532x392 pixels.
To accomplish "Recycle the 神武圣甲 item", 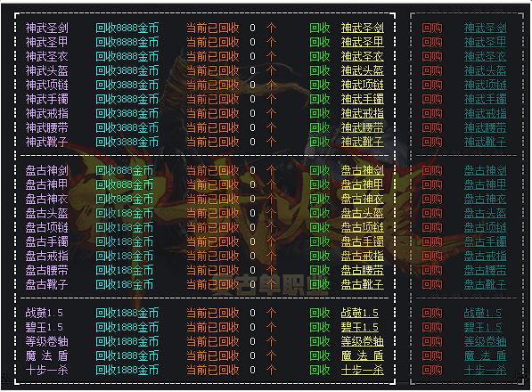I will tap(363, 42).
